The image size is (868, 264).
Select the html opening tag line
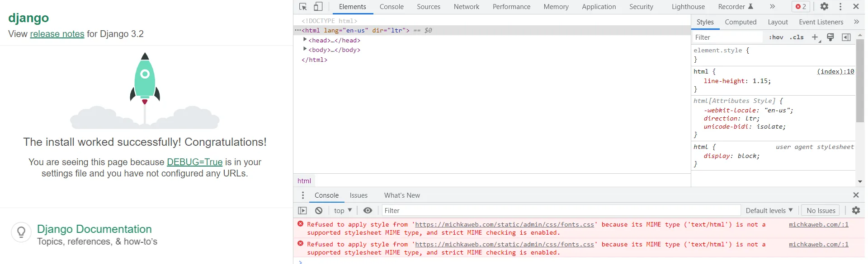[492, 30]
